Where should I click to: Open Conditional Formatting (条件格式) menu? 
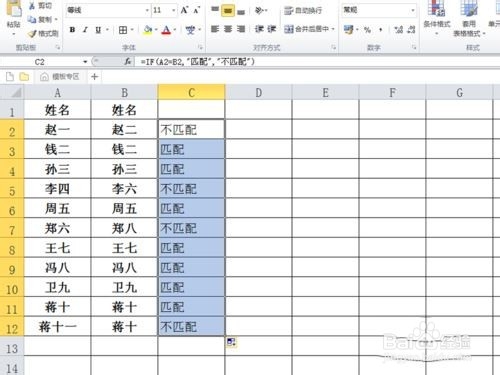click(437, 17)
